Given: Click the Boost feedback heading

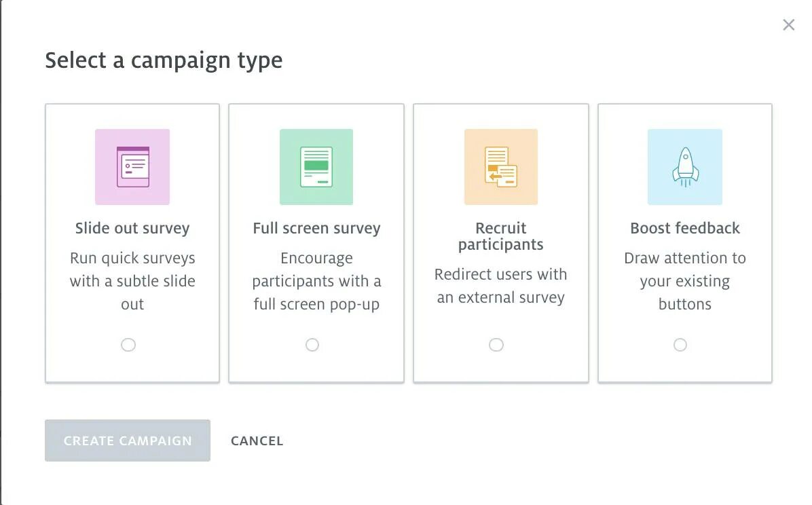Looking at the screenshot, I should tap(684, 229).
